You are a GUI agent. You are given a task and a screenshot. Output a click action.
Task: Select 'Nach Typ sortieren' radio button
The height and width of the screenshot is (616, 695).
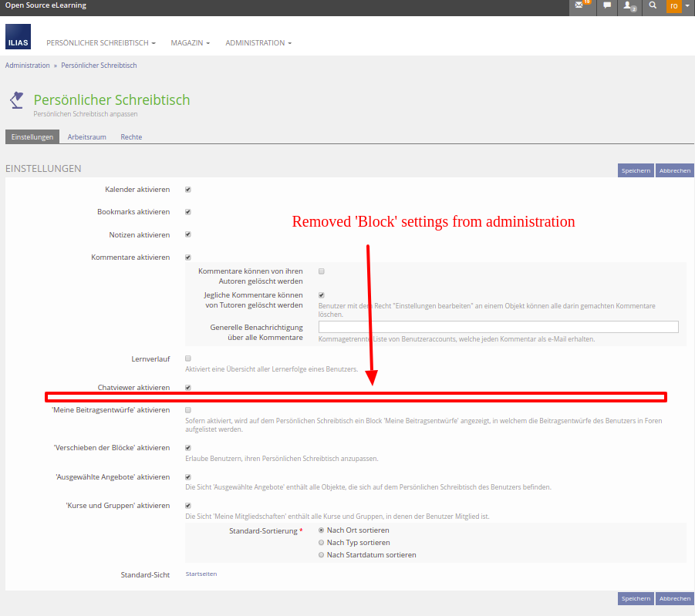tap(322, 543)
